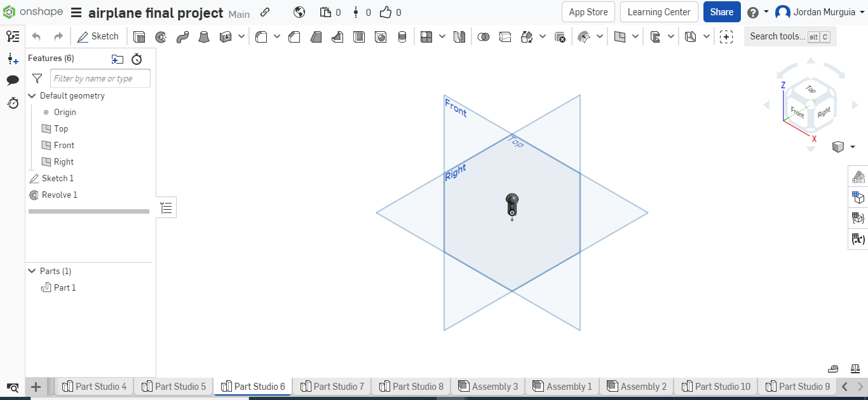The width and height of the screenshot is (868, 400).
Task: Open the Shell tool
Action: click(x=359, y=36)
